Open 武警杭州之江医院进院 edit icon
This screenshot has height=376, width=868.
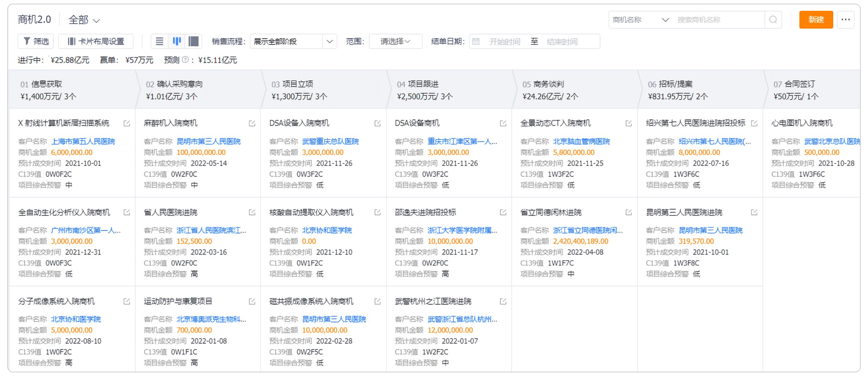click(503, 301)
